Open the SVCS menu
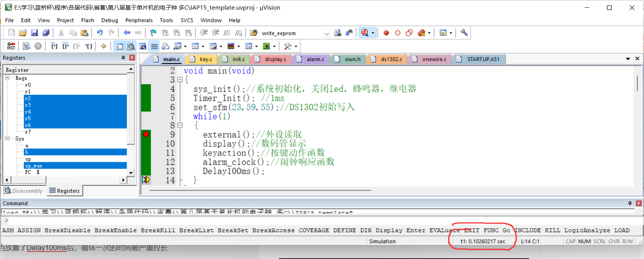644x259 pixels. coord(187,20)
